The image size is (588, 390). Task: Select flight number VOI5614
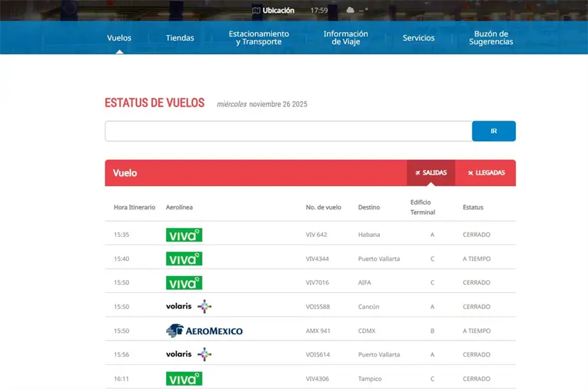318,354
